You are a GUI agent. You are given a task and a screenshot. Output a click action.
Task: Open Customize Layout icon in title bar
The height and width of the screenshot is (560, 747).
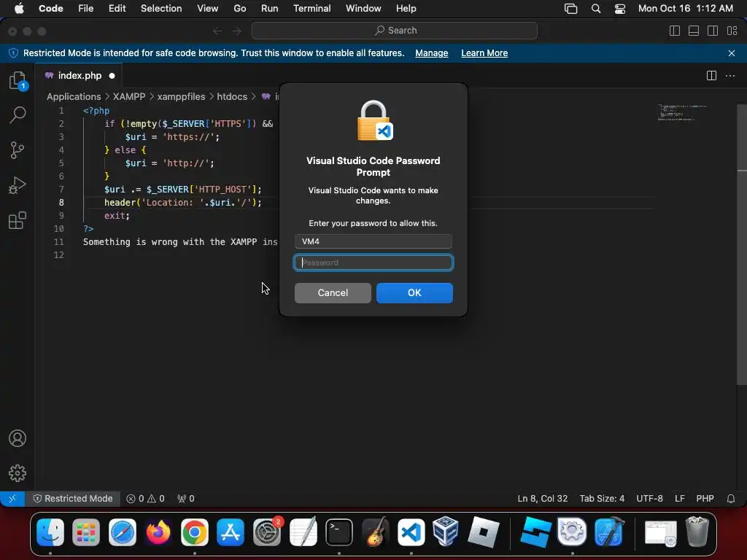(732, 31)
